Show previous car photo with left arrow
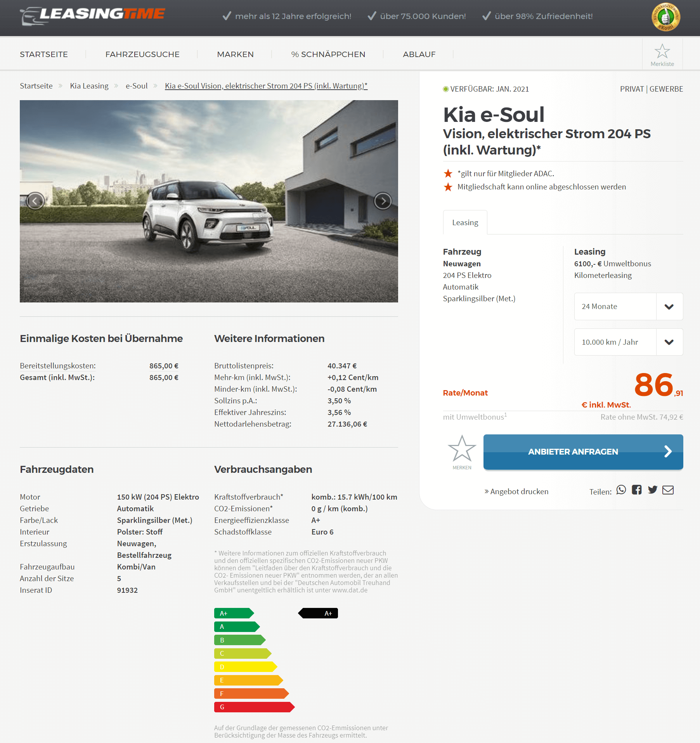The height and width of the screenshot is (743, 700). (35, 201)
